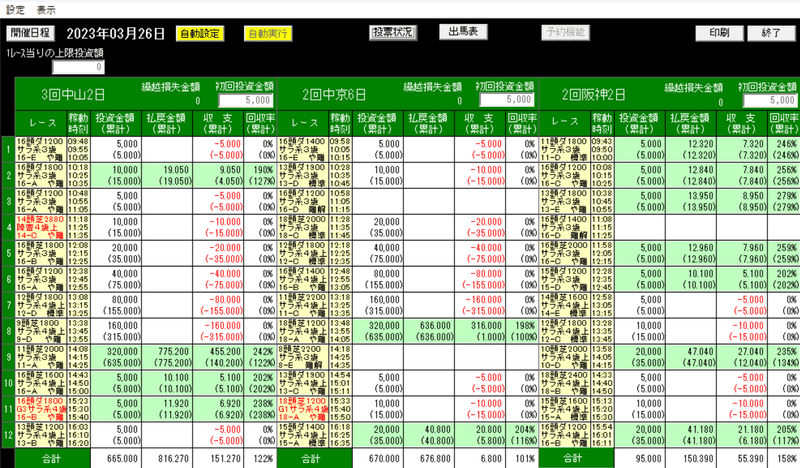Click Hanshin 稼動時刻 column header

[602, 124]
